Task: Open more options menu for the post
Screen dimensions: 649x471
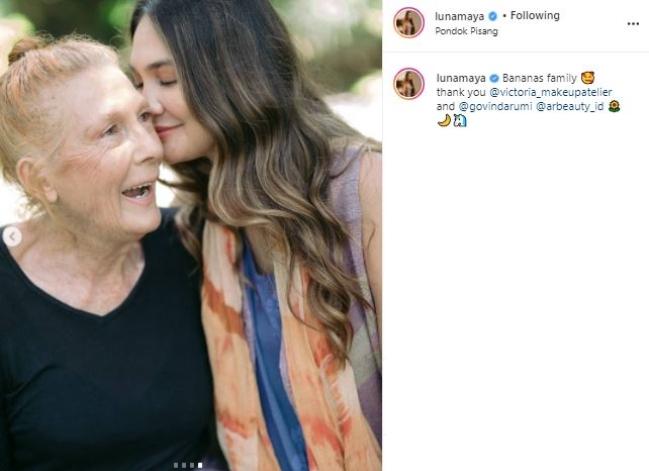Action: coord(632,23)
